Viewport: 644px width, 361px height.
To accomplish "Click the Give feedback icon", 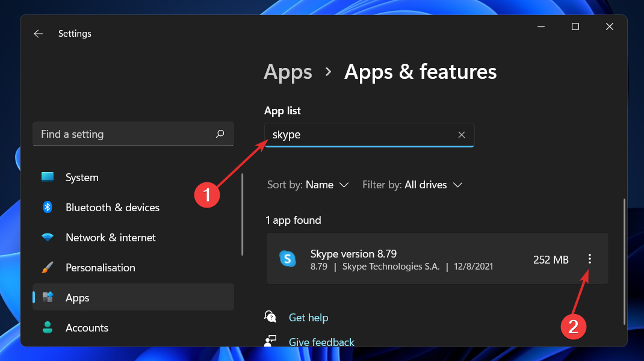I will pos(270,341).
